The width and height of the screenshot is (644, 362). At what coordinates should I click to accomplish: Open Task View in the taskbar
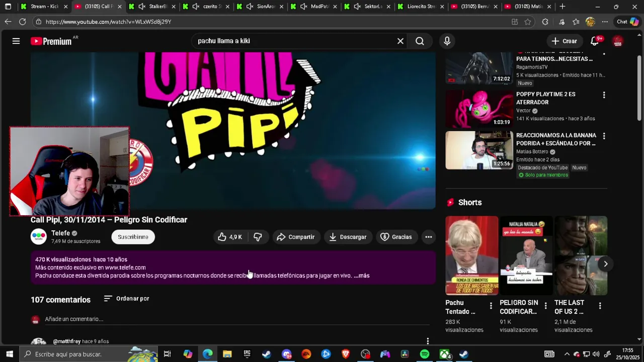point(168,354)
